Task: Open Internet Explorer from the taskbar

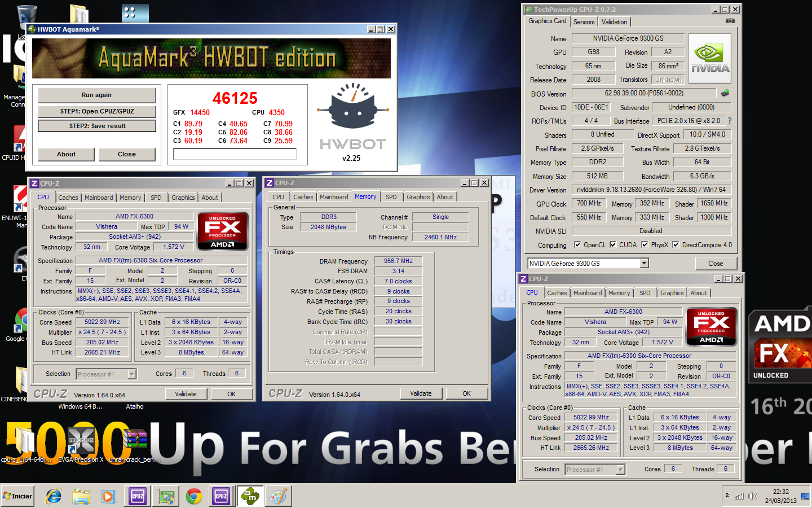Action: pos(54,497)
